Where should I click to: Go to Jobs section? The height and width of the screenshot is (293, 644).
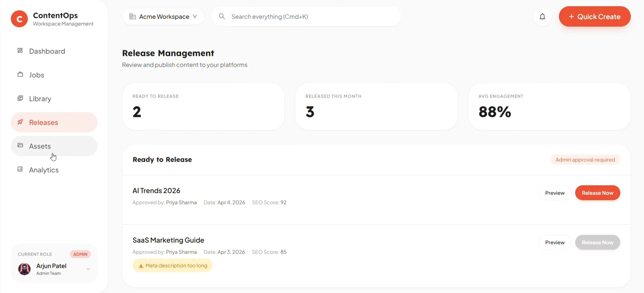54,75
